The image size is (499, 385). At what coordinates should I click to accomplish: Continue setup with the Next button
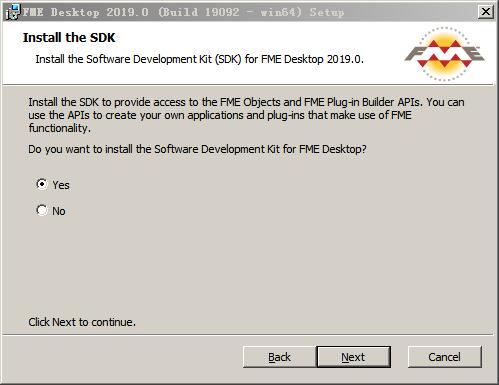tap(353, 357)
